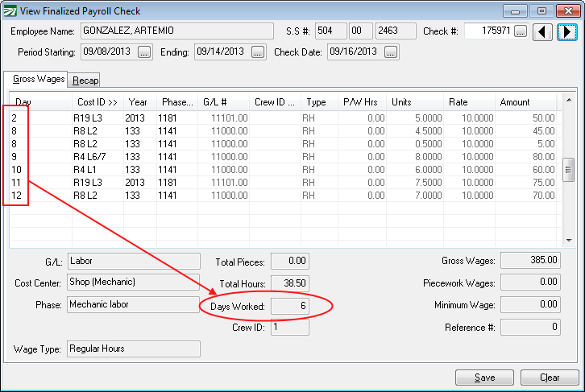Click the Employee Name field
Screen dimensions: 585x392
coord(176,31)
